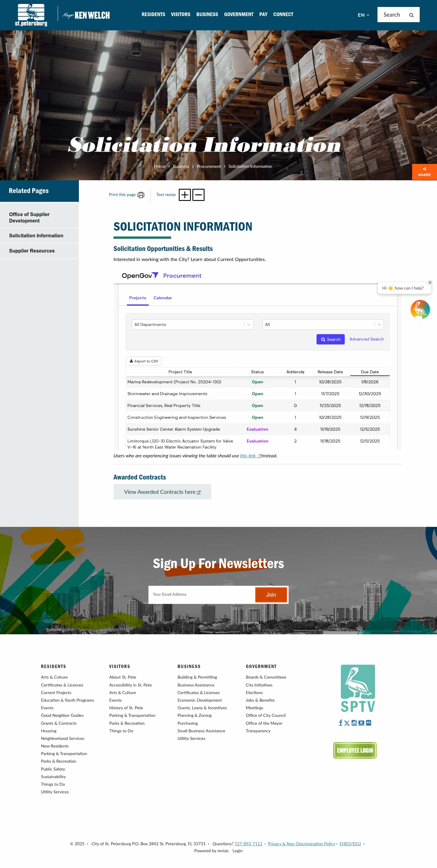Screen dimensions: 437x868
Task: Click the OpenGov Procurement logo
Action: (x=161, y=275)
